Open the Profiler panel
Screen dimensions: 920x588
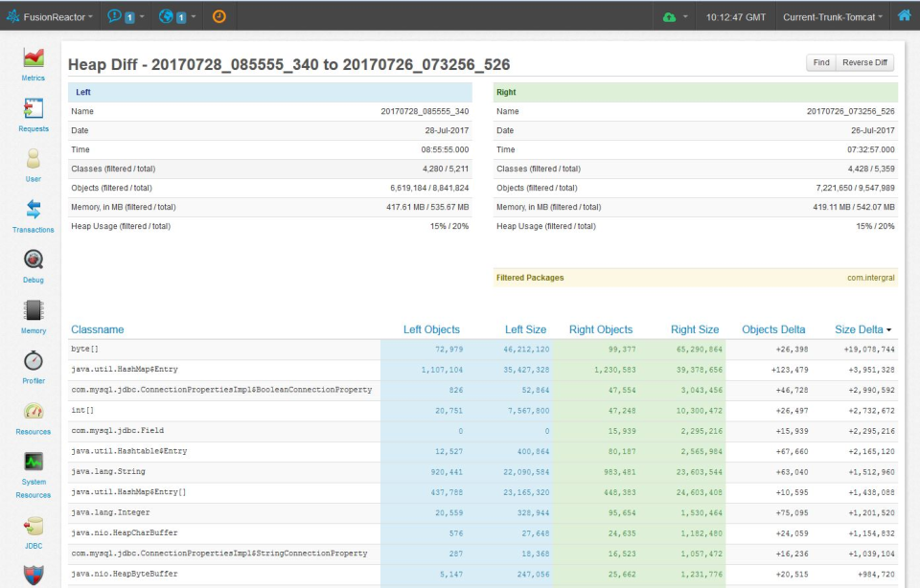click(x=32, y=362)
